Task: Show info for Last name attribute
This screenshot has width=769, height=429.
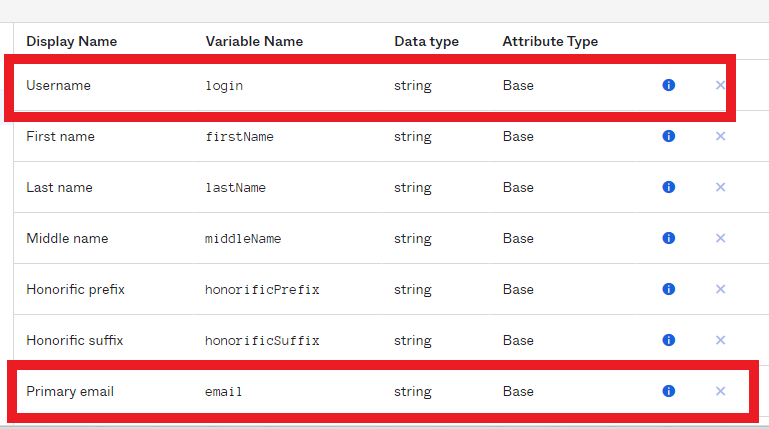Action: tap(669, 187)
